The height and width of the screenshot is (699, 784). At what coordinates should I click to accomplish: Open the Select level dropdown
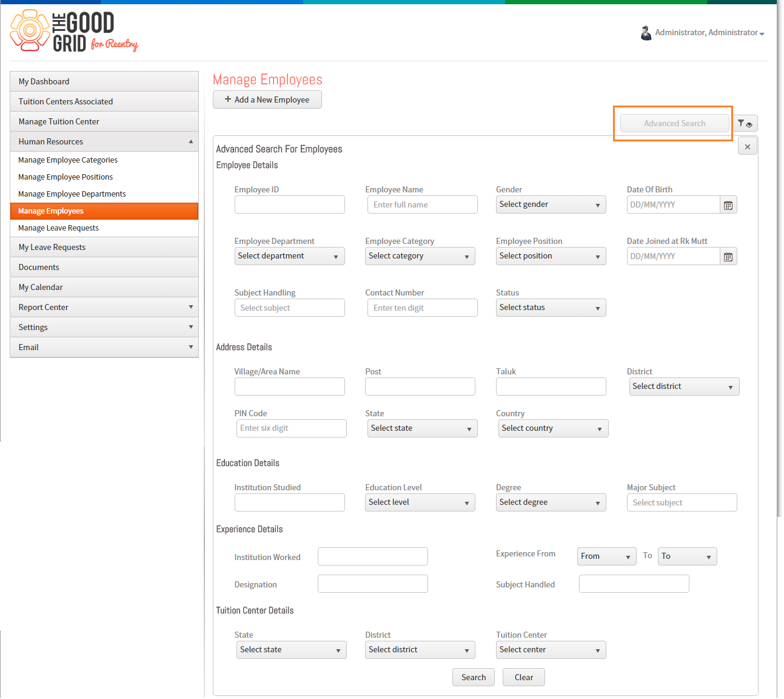(x=420, y=502)
